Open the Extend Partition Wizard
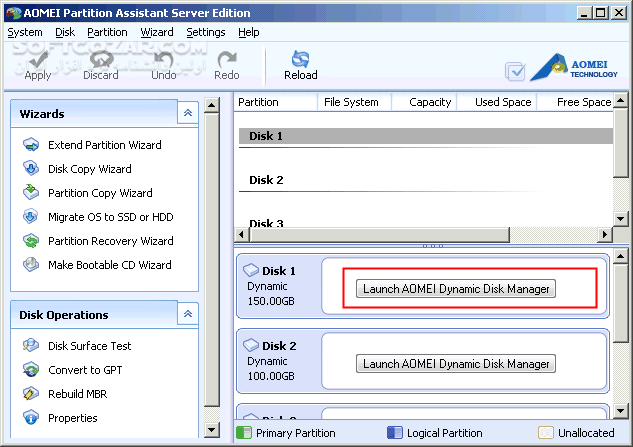 click(x=104, y=145)
